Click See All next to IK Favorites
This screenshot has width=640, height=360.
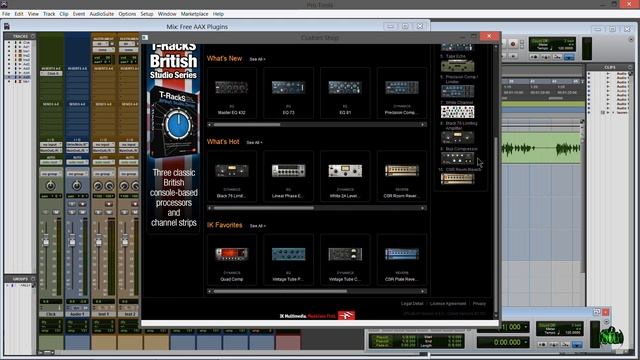(258, 226)
